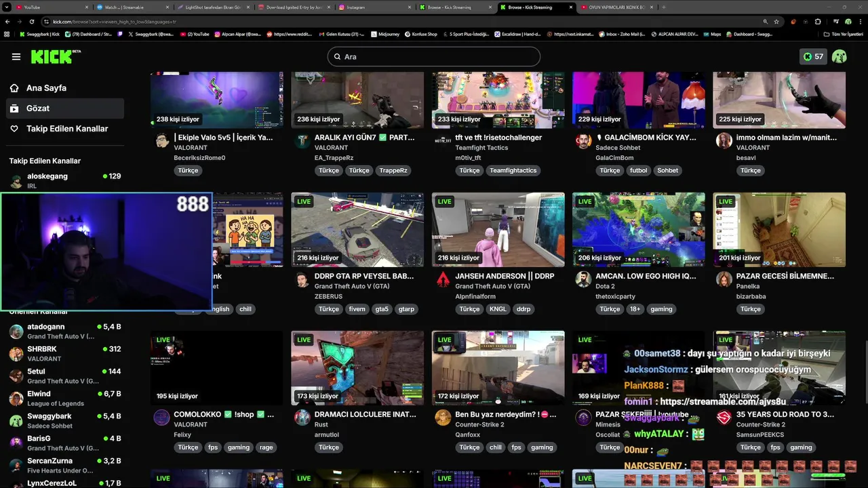Click the futbol tag
Screen dimensions: 868x488
click(639, 171)
